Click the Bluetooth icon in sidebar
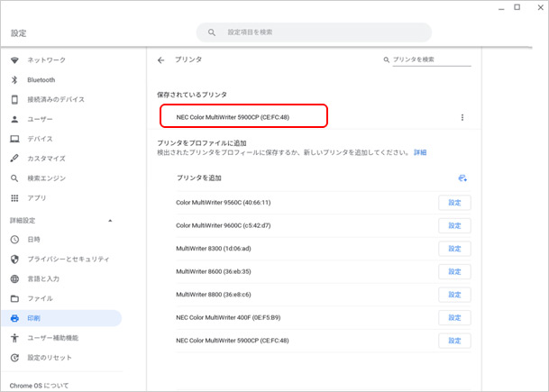 point(14,80)
